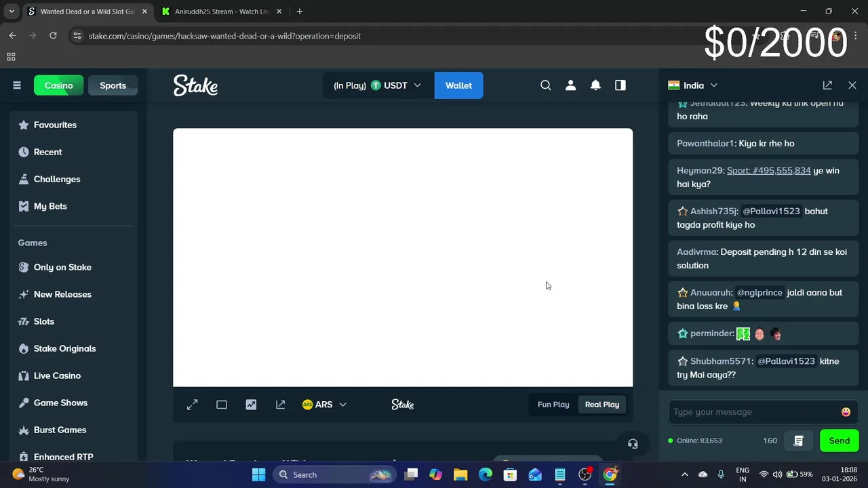Open the browser tab search dropdown
This screenshot has height=488, width=868.
[12, 12]
